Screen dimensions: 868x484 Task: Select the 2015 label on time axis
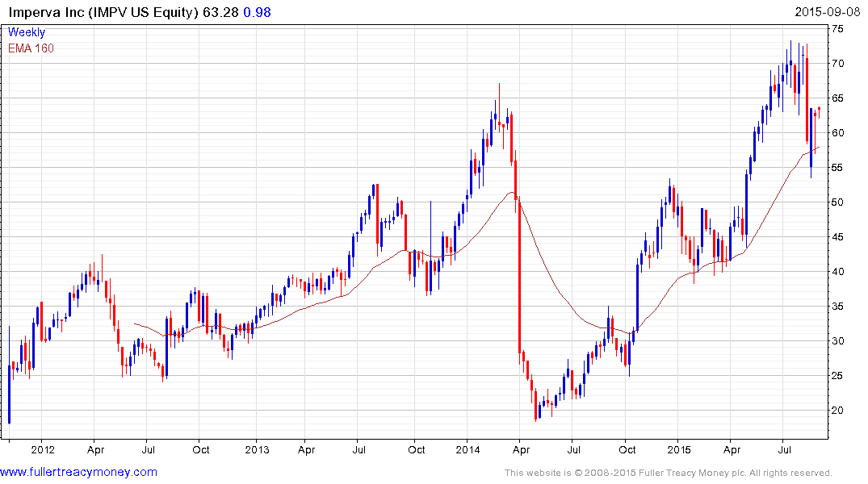[679, 449]
